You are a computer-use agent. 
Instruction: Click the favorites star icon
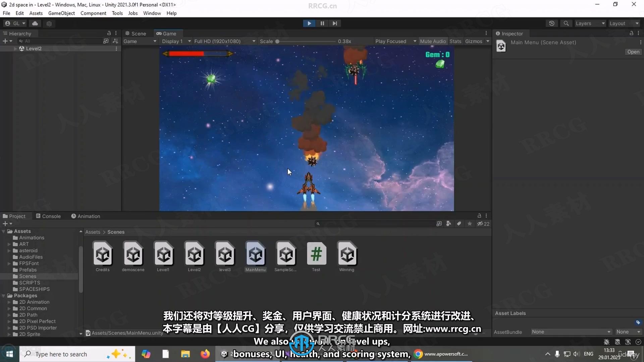click(470, 224)
